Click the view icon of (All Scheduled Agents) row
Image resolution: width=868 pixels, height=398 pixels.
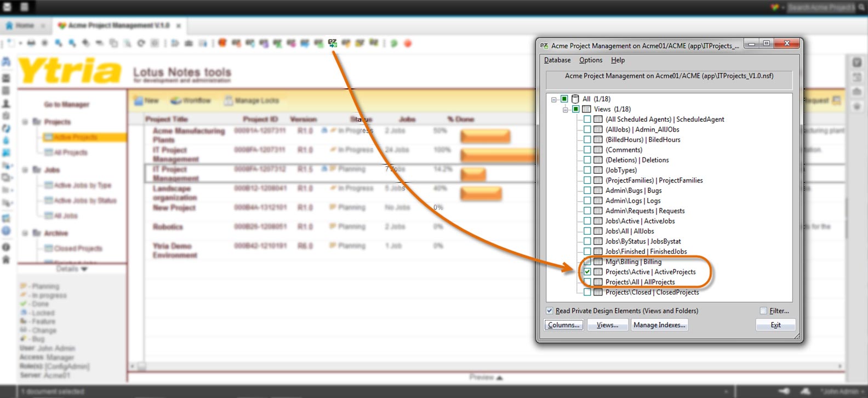(598, 119)
